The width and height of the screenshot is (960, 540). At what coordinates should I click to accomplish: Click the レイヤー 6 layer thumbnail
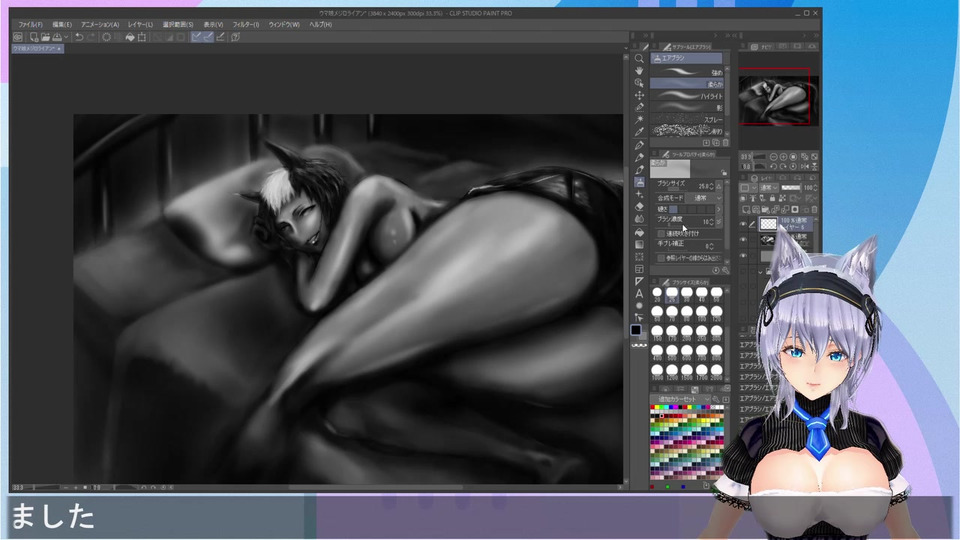pos(768,223)
